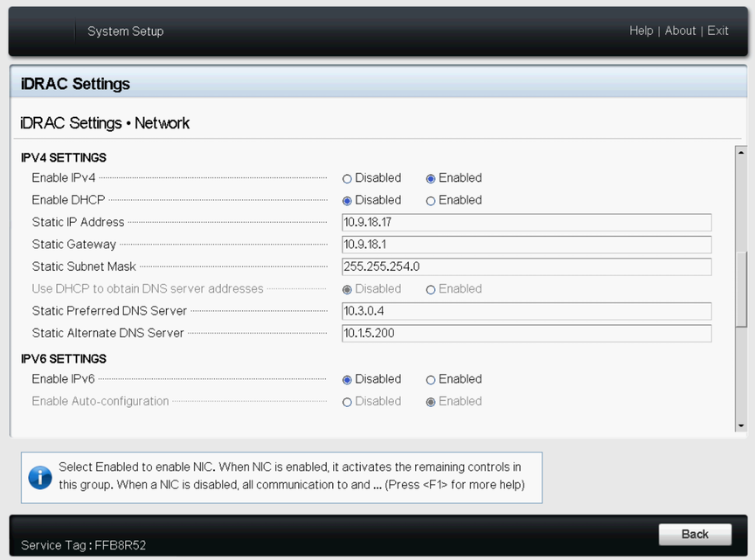The height and width of the screenshot is (560, 755).
Task: Open the About link in header
Action: click(680, 31)
